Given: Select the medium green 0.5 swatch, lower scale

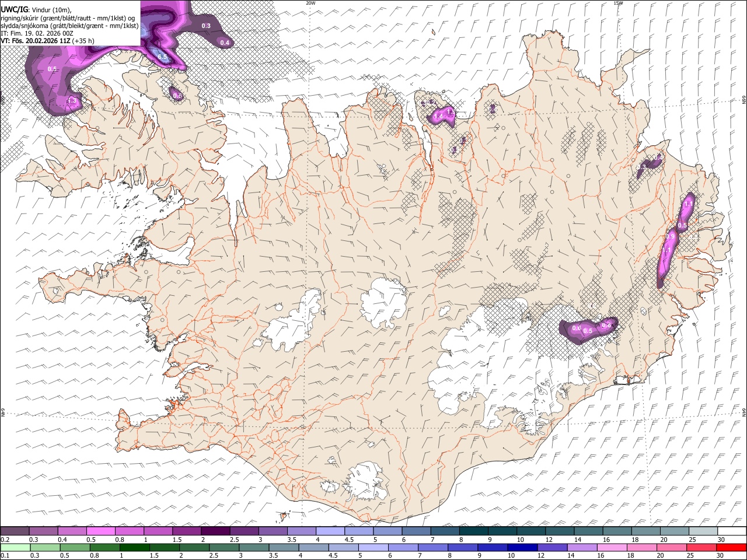Looking at the screenshot, I should 75,547.
